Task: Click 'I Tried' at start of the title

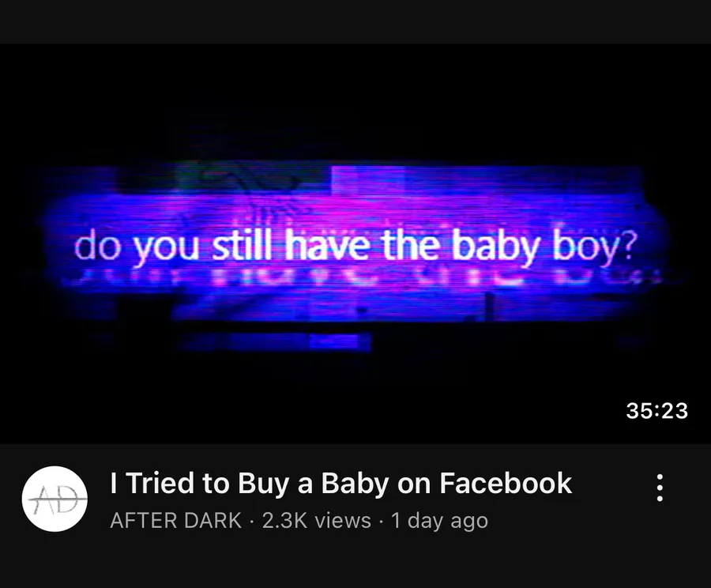Action: [x=152, y=483]
